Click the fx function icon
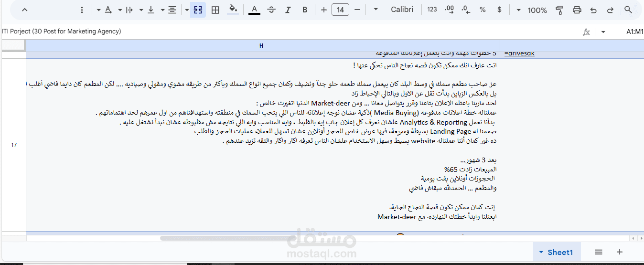The image size is (644, 265). tap(587, 32)
